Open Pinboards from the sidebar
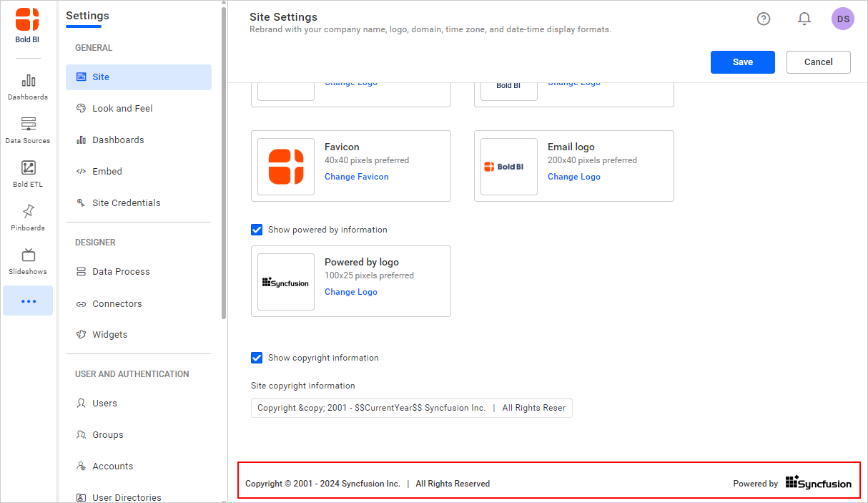 [28, 217]
